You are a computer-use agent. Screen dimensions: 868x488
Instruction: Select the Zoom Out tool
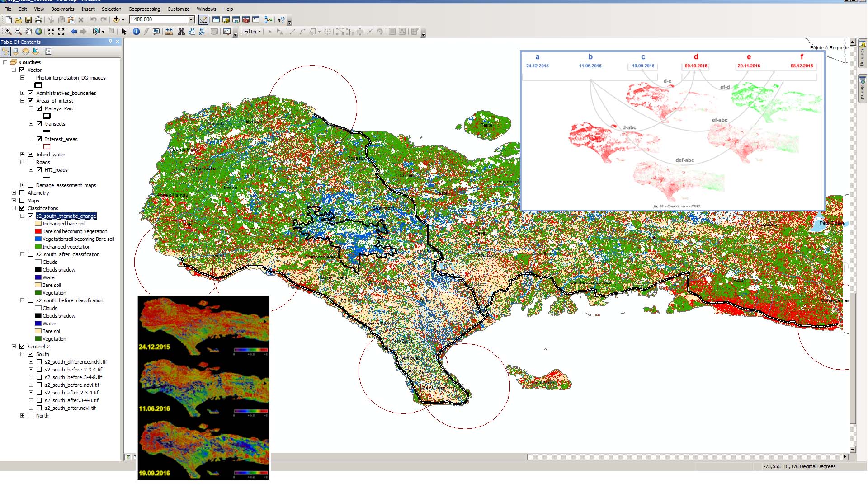click(x=18, y=32)
